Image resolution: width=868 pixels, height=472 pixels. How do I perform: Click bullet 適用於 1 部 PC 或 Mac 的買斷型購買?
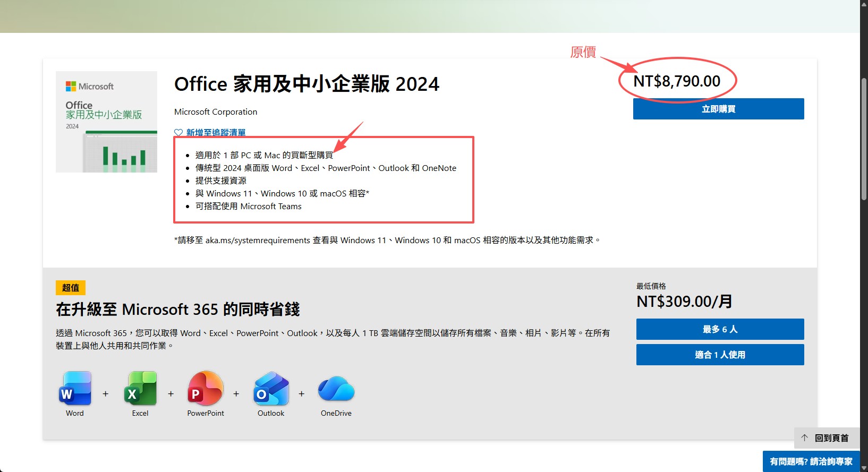[264, 155]
